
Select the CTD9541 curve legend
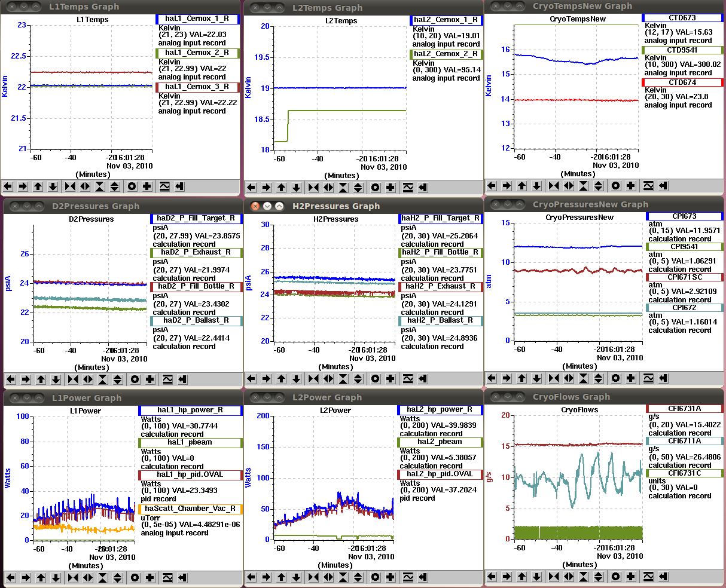pyautogui.click(x=682, y=50)
